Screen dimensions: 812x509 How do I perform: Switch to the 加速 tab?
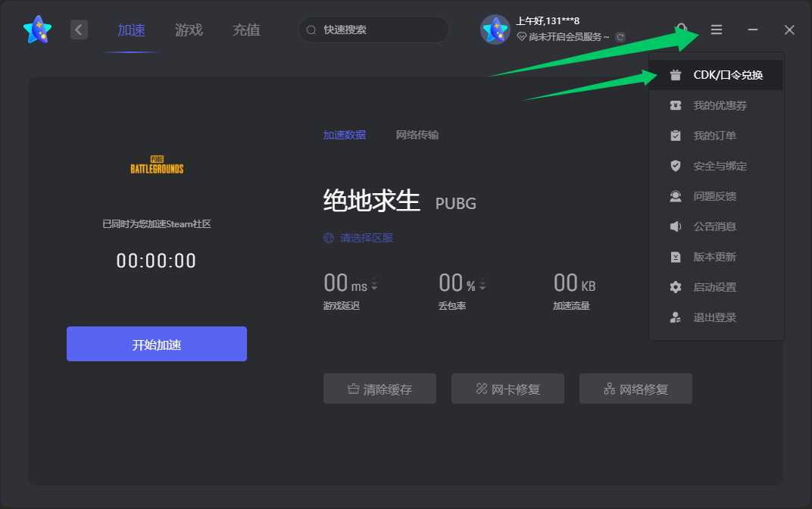(131, 30)
